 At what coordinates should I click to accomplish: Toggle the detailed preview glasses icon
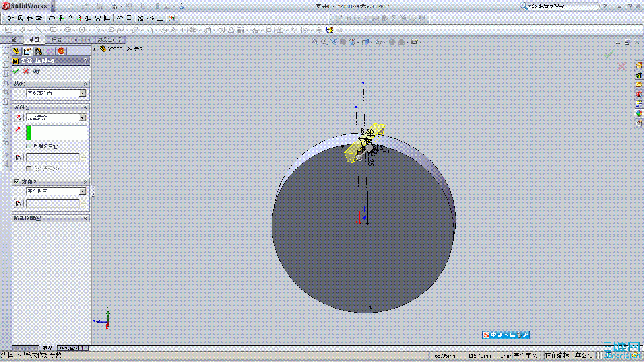click(37, 71)
